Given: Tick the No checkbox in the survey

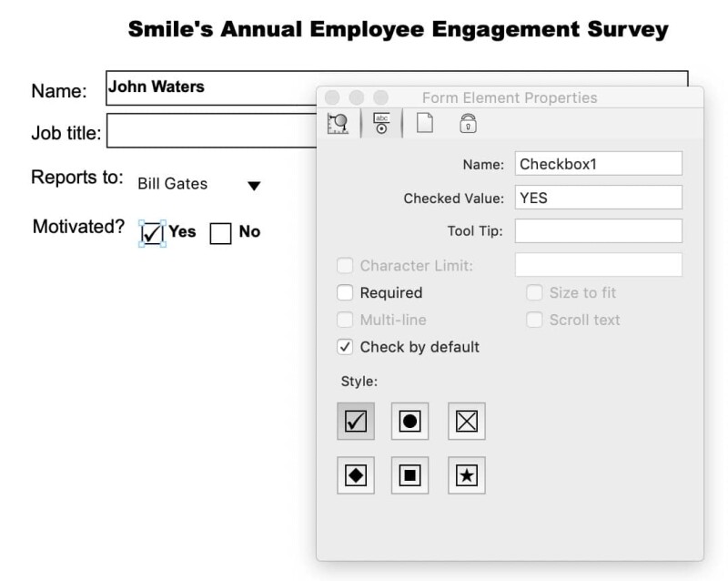Looking at the screenshot, I should coord(220,233).
